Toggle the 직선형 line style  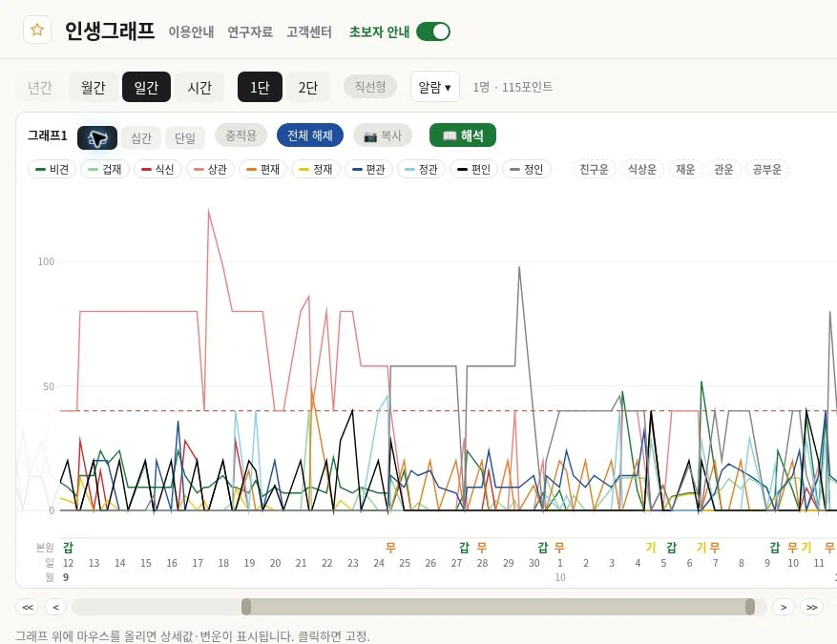[370, 87]
